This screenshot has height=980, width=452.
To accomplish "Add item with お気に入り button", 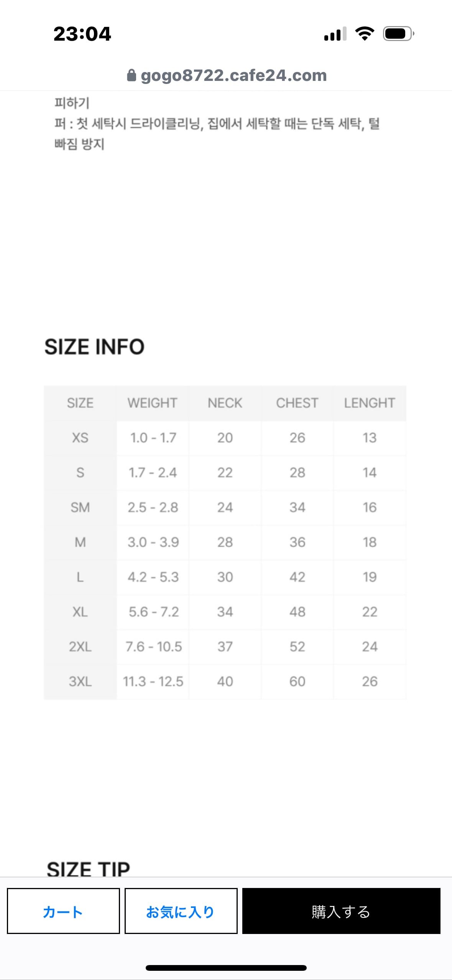I will pos(181,911).
